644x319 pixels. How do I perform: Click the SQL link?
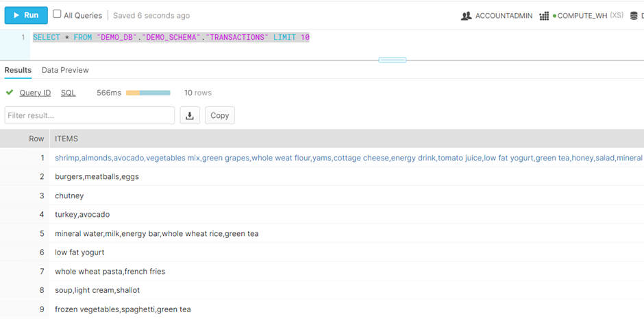coord(69,93)
